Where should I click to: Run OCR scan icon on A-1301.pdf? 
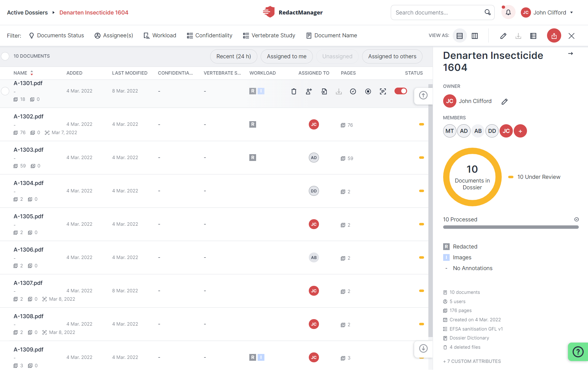(383, 91)
